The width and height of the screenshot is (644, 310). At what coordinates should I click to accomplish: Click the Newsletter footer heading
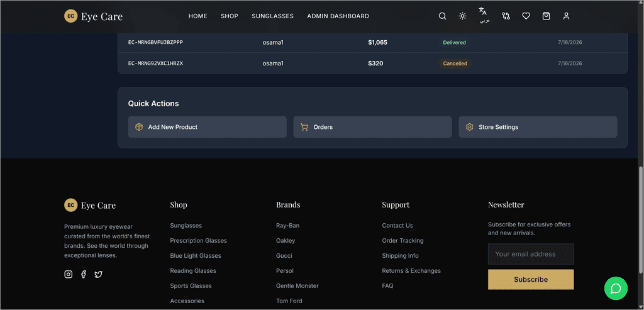coord(506,204)
